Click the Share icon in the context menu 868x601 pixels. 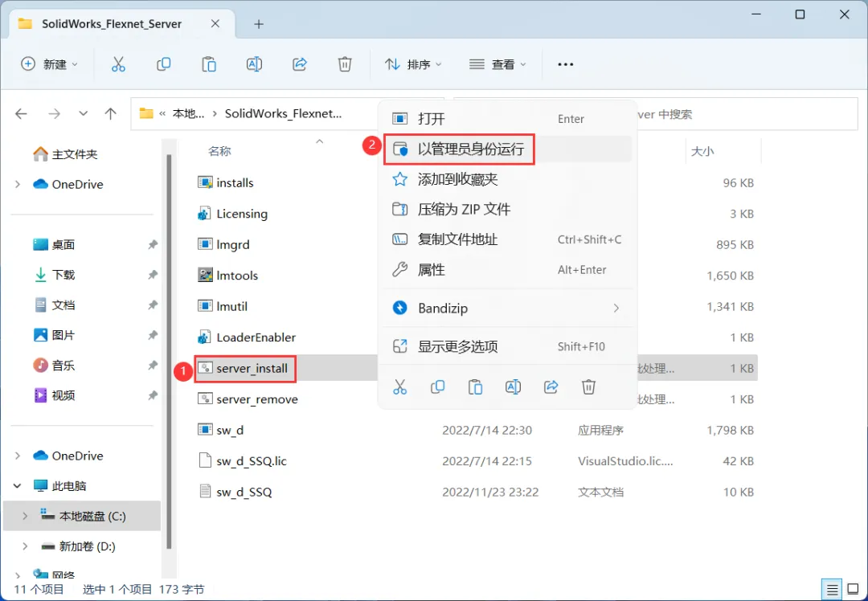[x=551, y=386]
